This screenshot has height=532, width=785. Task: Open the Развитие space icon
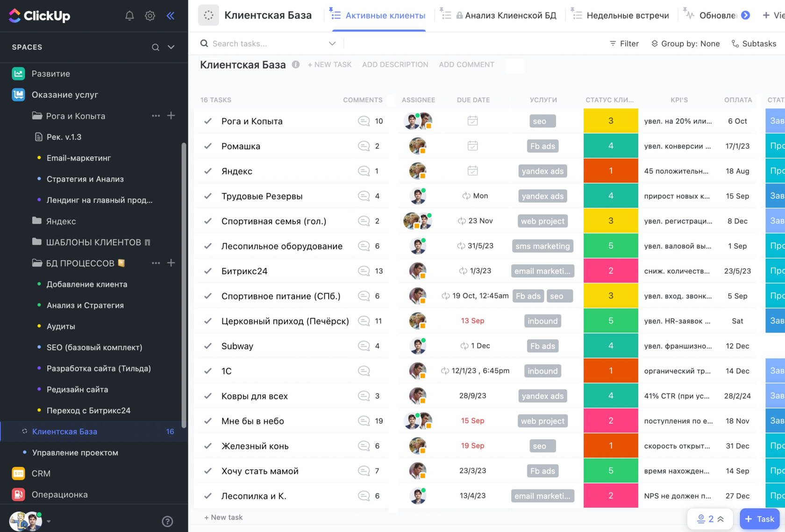pyautogui.click(x=18, y=73)
